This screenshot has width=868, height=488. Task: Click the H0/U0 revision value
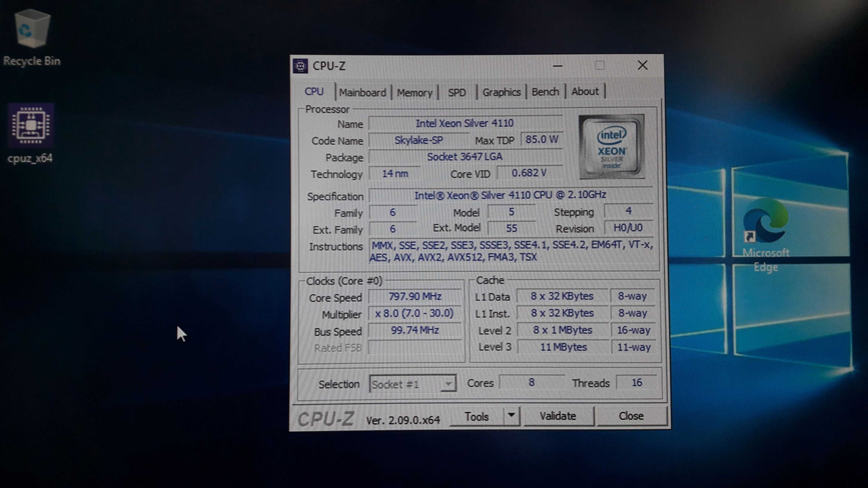coord(628,228)
